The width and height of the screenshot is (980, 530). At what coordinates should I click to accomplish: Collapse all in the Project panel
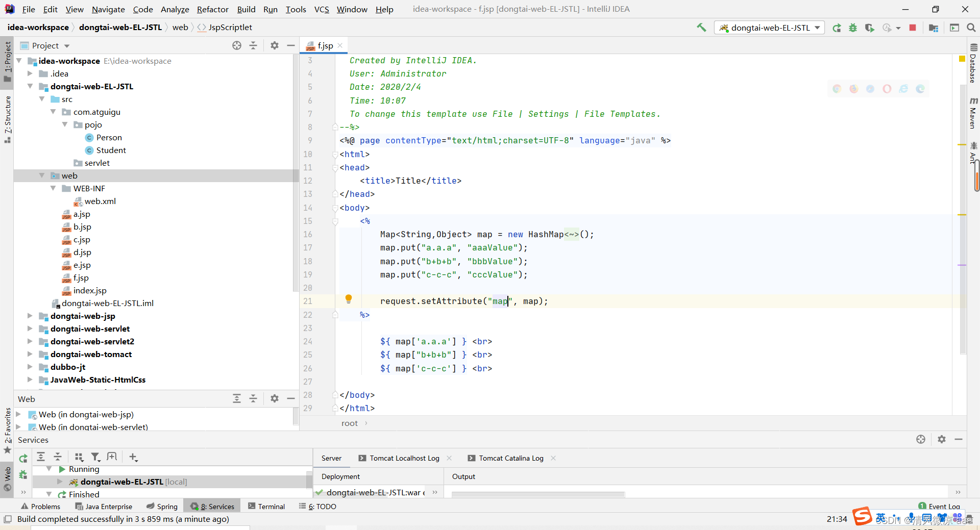tap(253, 45)
